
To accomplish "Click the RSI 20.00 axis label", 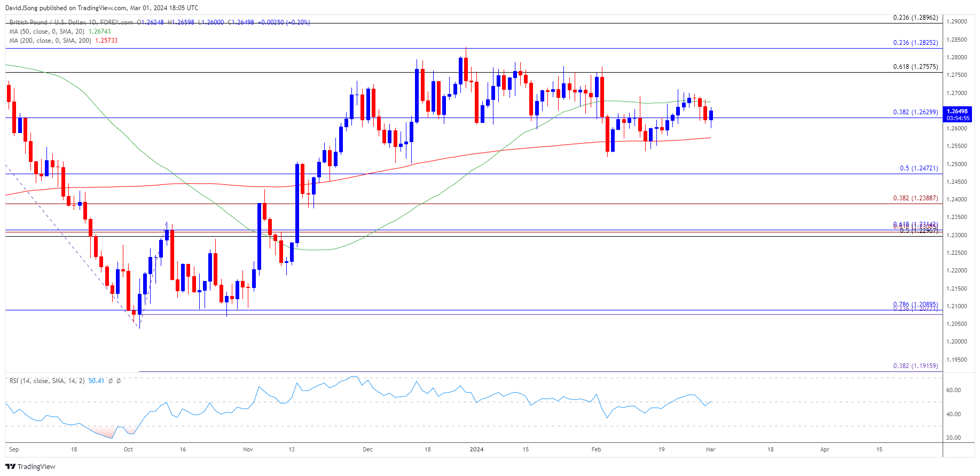I will tap(953, 438).
